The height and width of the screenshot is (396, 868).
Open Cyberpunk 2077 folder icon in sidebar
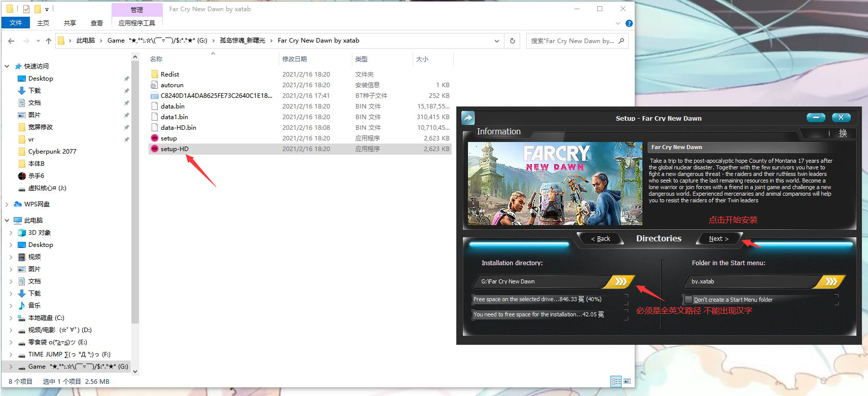pyautogui.click(x=22, y=152)
